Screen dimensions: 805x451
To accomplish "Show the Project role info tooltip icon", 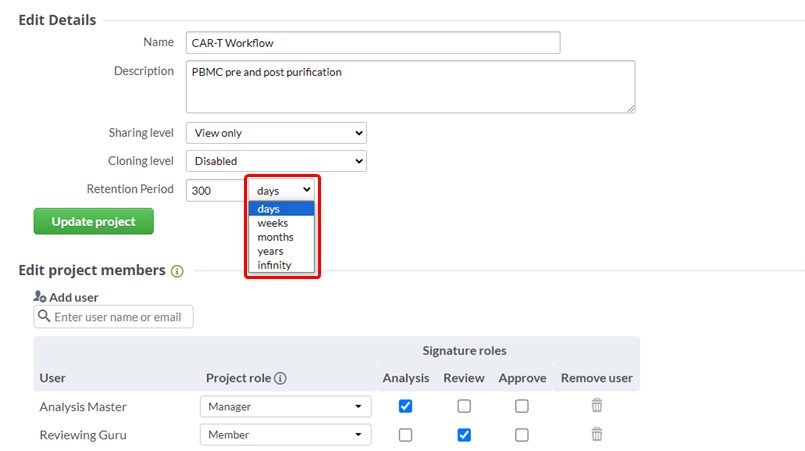I will point(280,379).
